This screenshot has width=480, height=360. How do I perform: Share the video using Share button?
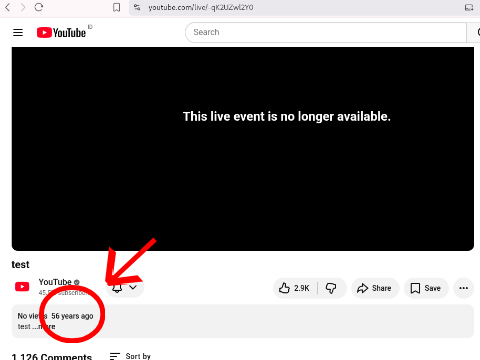[x=375, y=288]
